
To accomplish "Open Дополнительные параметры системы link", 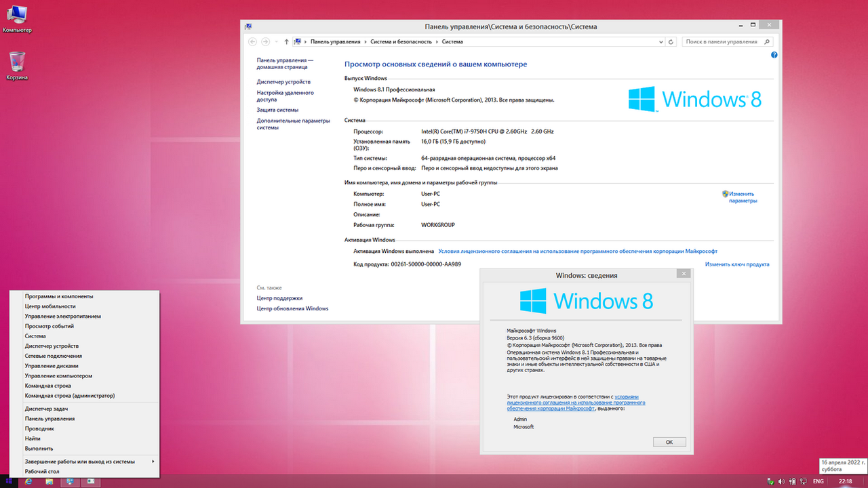I will (293, 124).
